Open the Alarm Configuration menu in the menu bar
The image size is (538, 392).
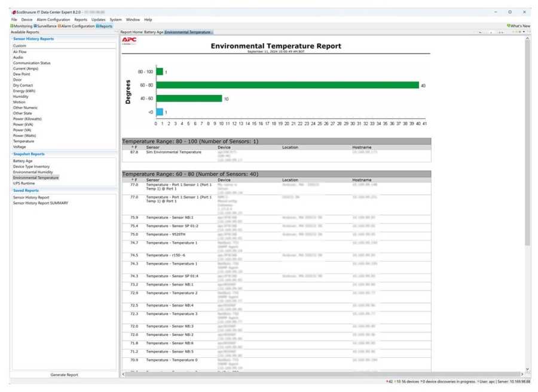53,20
